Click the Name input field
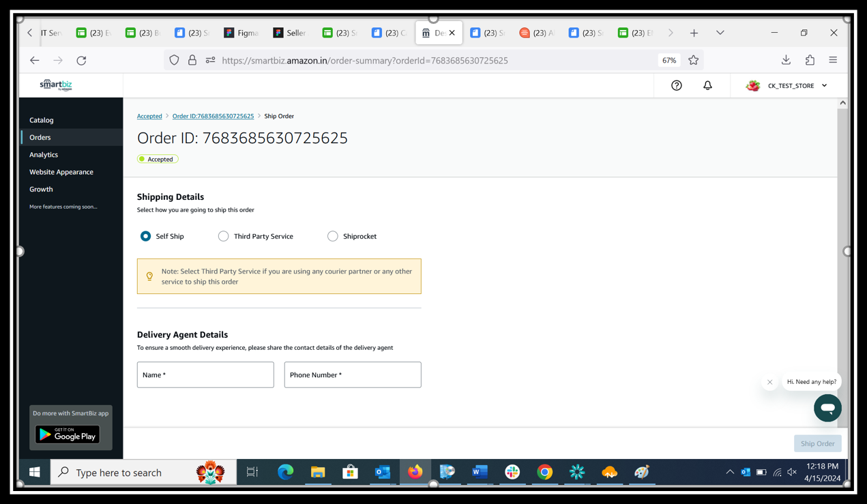 click(205, 374)
